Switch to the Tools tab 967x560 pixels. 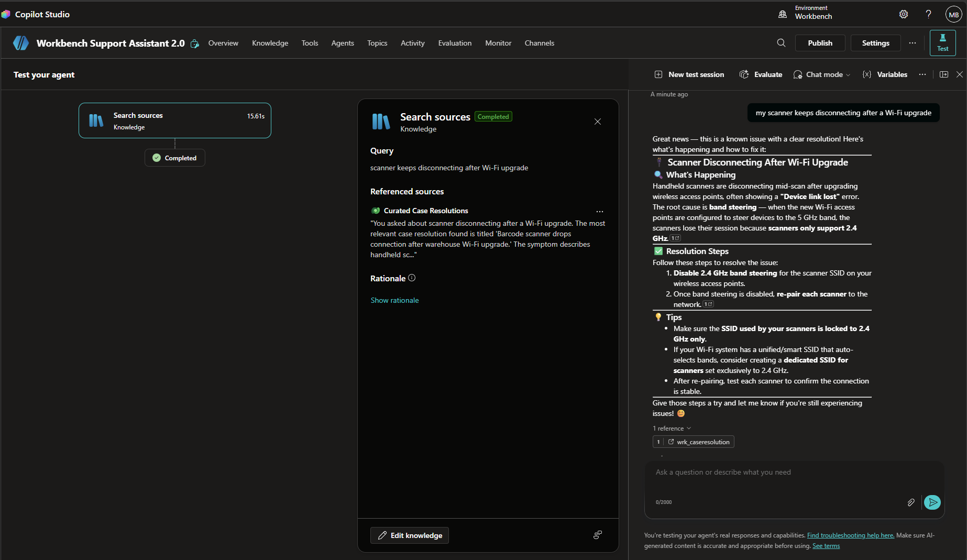coord(310,43)
